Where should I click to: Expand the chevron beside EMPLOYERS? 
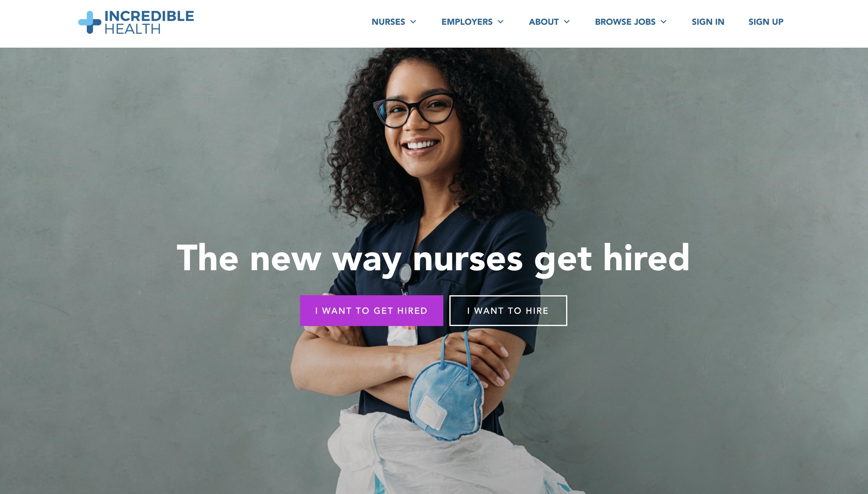(x=501, y=22)
